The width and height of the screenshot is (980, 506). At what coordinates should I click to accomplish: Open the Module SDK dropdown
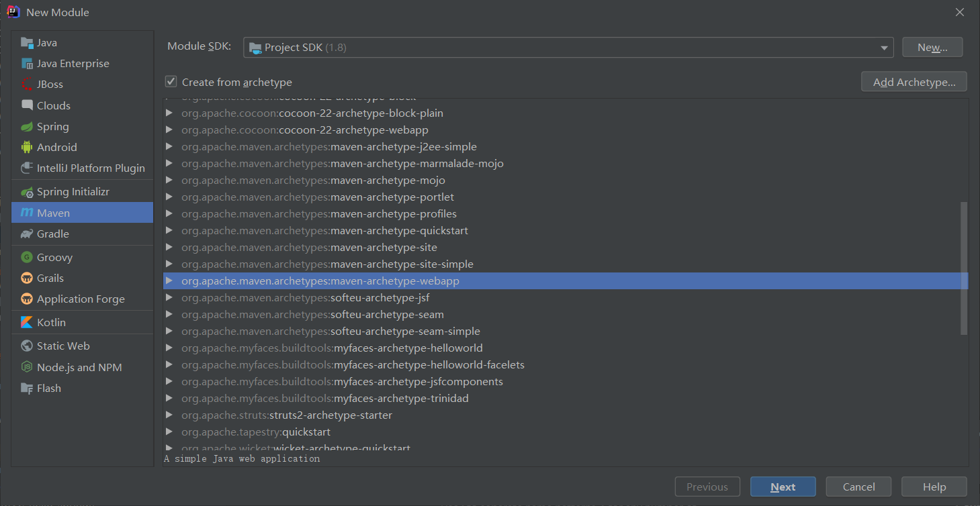[568, 47]
